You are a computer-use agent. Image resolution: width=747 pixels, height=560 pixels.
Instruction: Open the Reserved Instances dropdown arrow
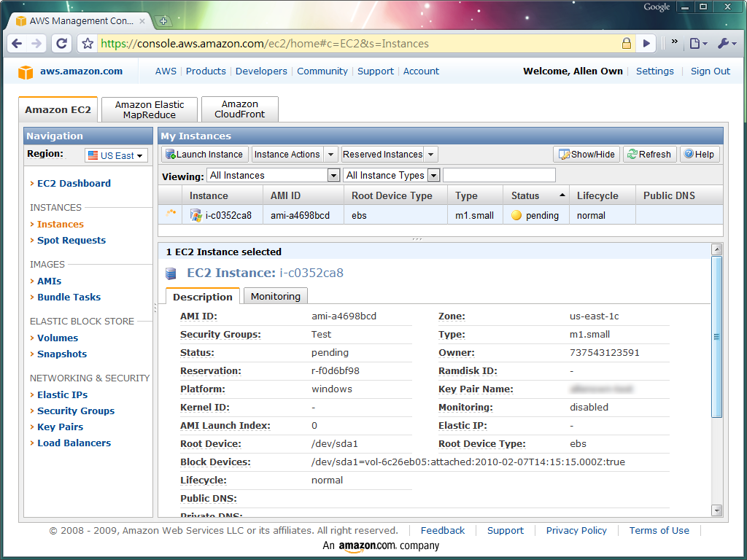[x=430, y=155]
